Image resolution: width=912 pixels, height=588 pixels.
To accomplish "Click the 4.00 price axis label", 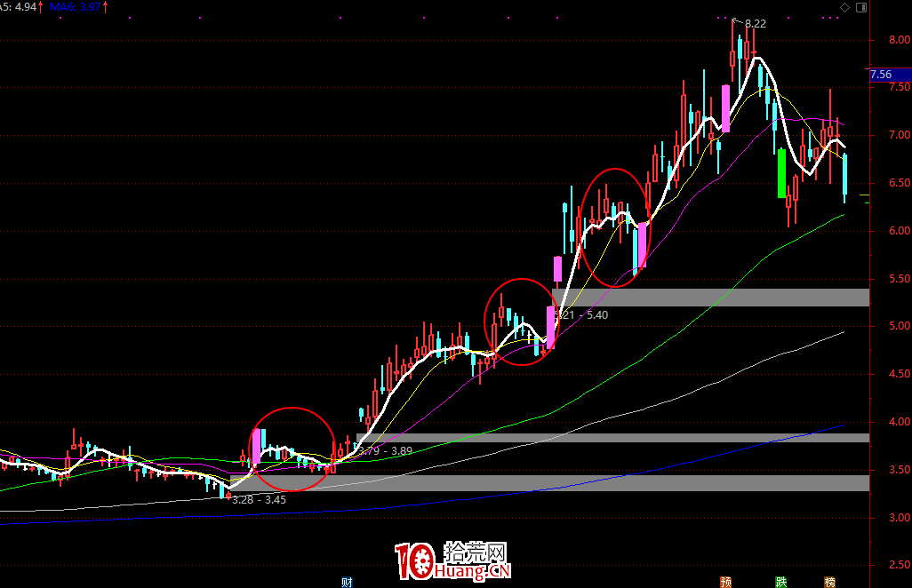I will pyautogui.click(x=900, y=422).
